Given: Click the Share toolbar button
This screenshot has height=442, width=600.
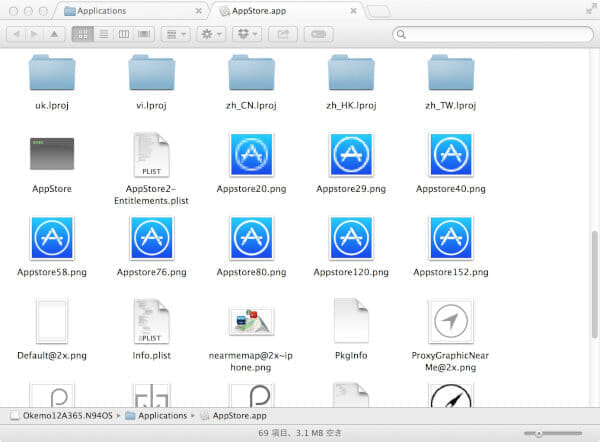Looking at the screenshot, I should (x=283, y=34).
